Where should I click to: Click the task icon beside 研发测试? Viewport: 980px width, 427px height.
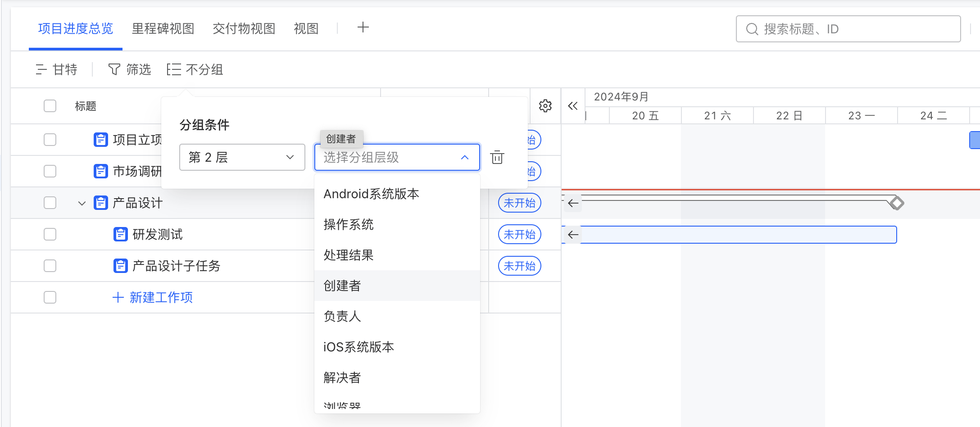pyautogui.click(x=120, y=234)
